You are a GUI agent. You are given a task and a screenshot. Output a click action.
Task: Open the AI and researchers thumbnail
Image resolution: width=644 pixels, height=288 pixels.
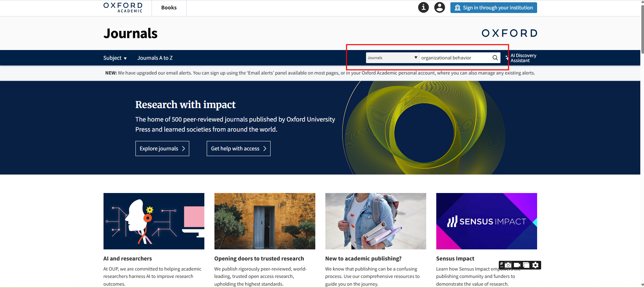tap(154, 221)
